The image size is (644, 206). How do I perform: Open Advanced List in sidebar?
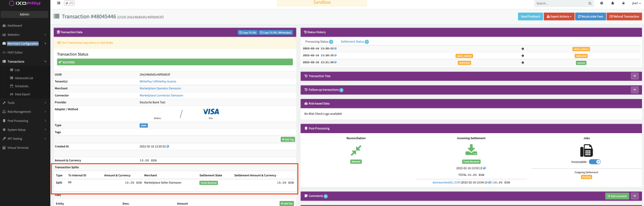point(24,78)
